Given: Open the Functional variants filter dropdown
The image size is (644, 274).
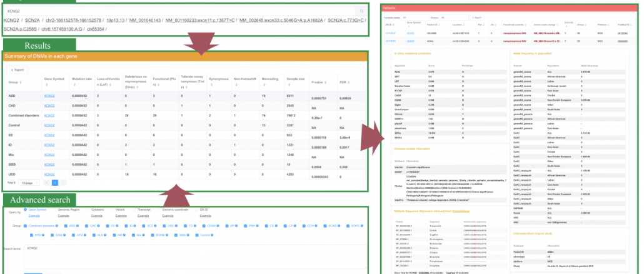Looking at the screenshot, I should [416, 18].
